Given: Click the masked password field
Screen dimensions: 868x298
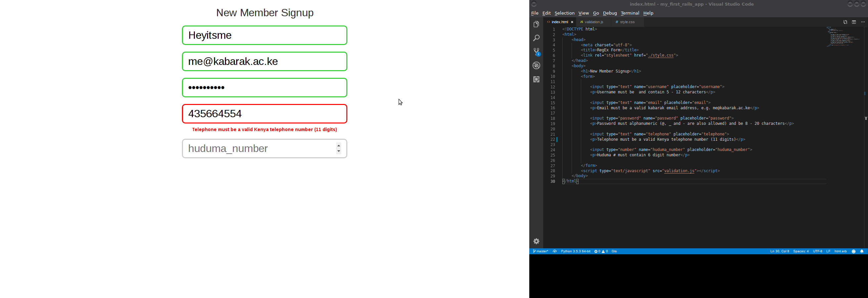Looking at the screenshot, I should click(x=265, y=88).
